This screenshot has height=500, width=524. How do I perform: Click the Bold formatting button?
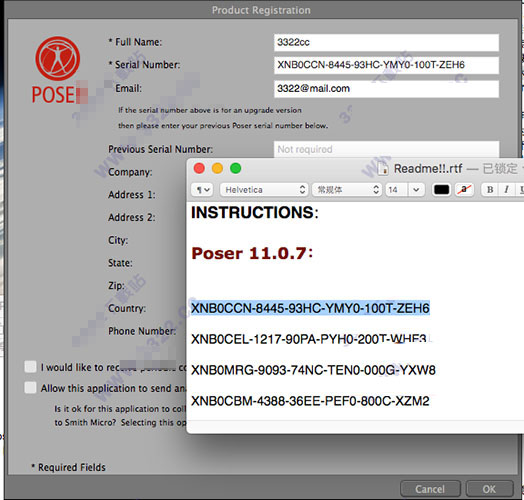490,190
